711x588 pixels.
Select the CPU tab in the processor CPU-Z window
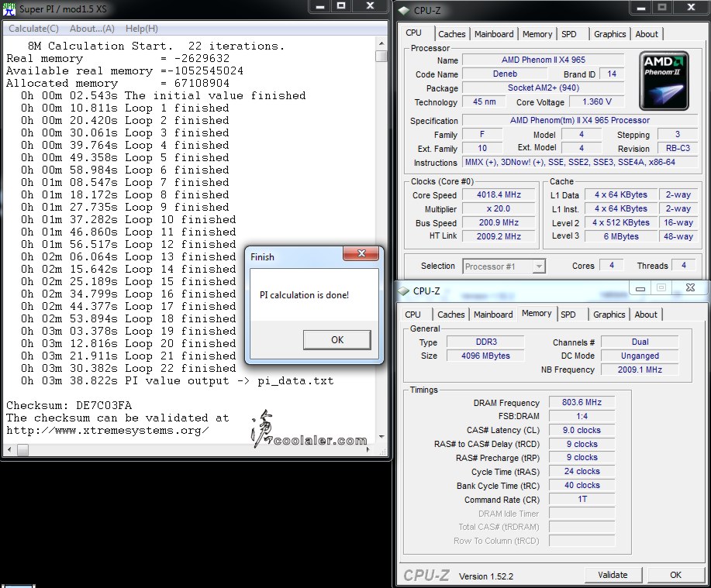pos(413,33)
